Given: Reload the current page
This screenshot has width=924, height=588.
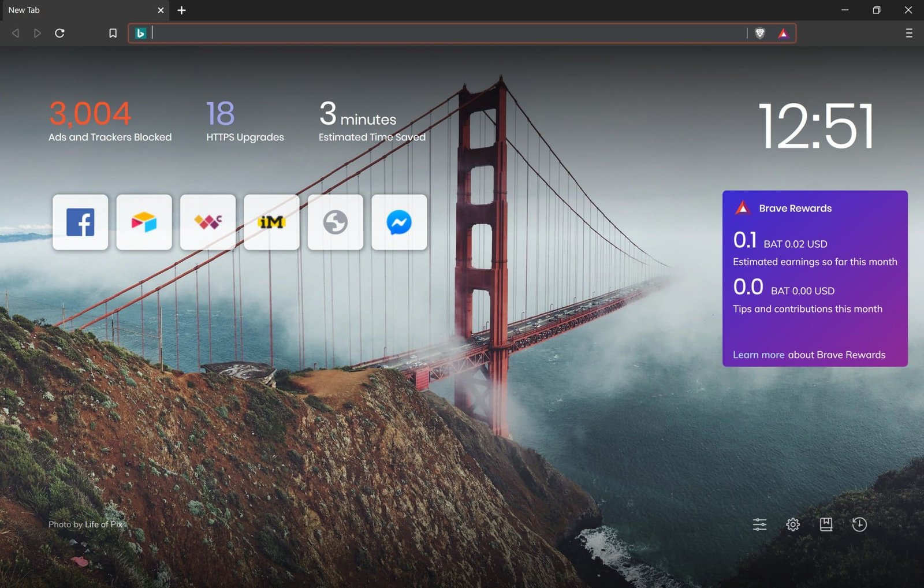Looking at the screenshot, I should (59, 33).
